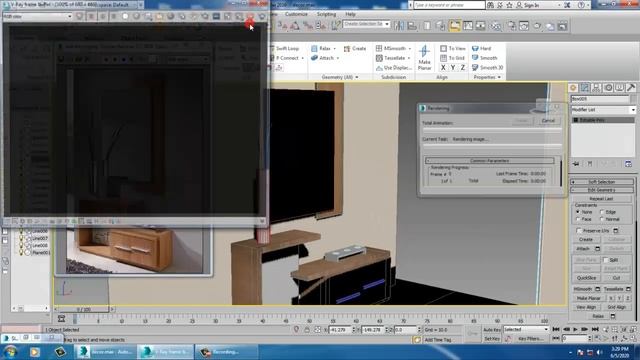The width and height of the screenshot is (640, 360).
Task: Click Cancel in Rendering dialog
Action: (548, 120)
